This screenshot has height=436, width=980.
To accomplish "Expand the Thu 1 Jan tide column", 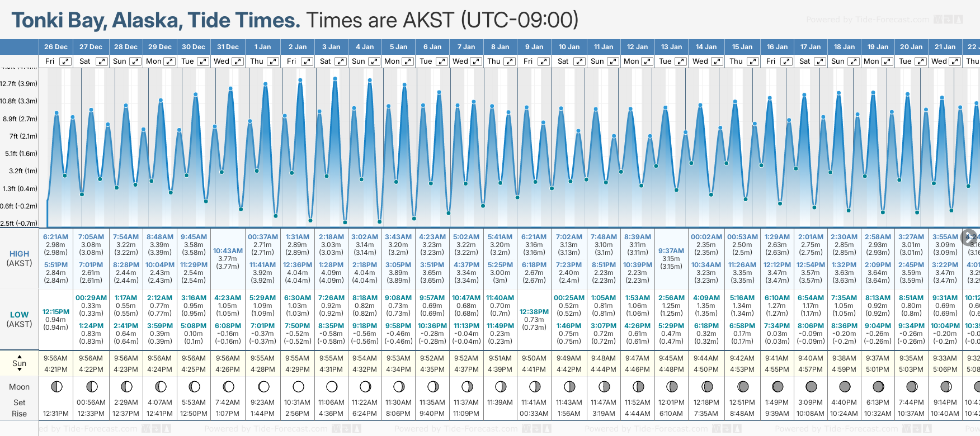I will (273, 61).
